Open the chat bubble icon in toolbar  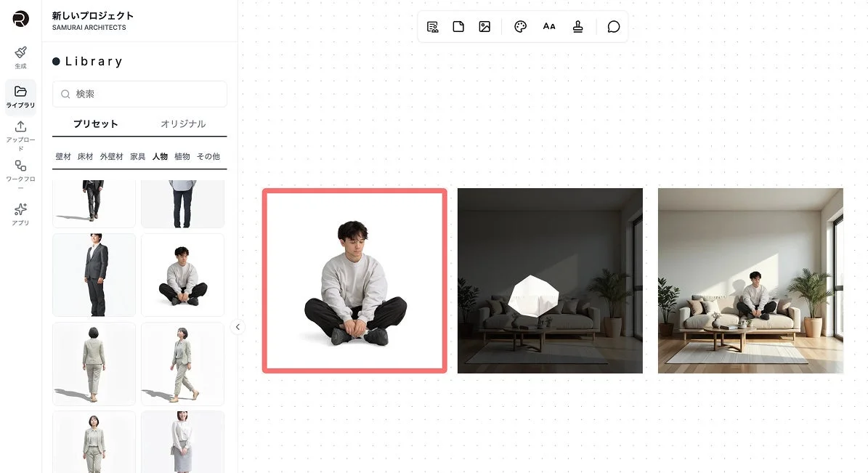613,26
